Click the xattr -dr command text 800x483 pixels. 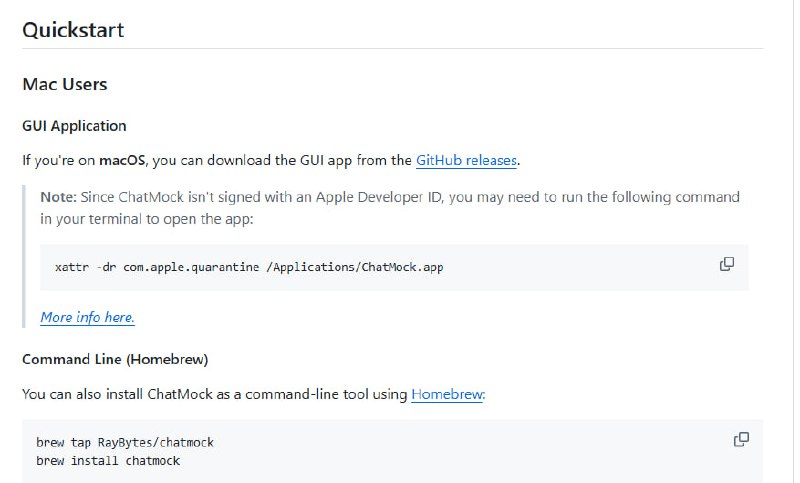(86, 268)
